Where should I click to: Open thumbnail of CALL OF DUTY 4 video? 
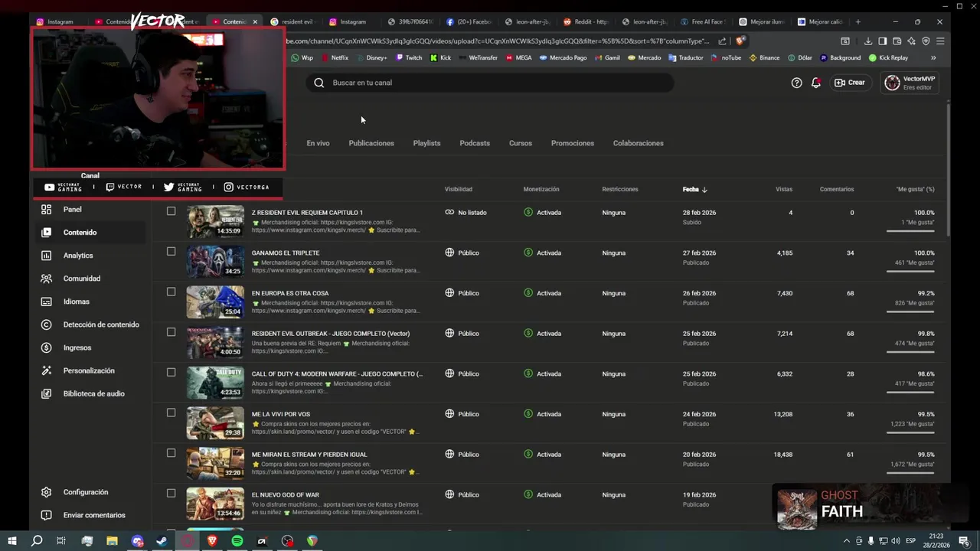point(215,383)
